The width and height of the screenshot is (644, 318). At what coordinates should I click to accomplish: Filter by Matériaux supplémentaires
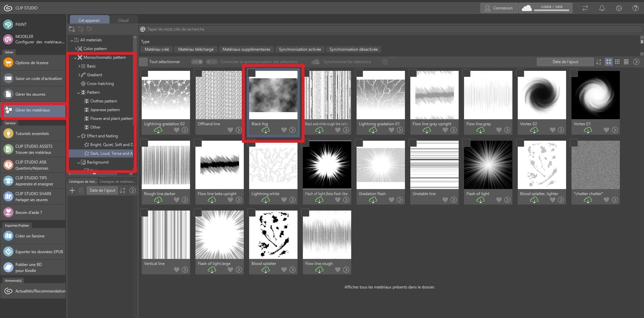click(246, 49)
